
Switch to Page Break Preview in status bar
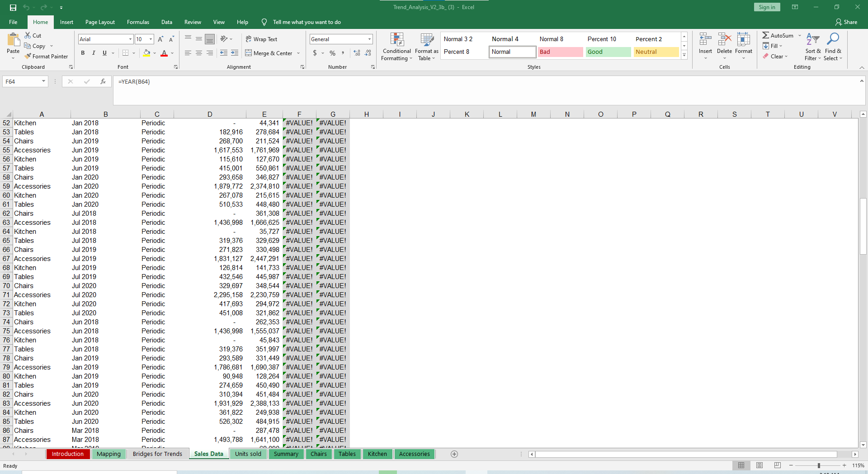(778, 465)
